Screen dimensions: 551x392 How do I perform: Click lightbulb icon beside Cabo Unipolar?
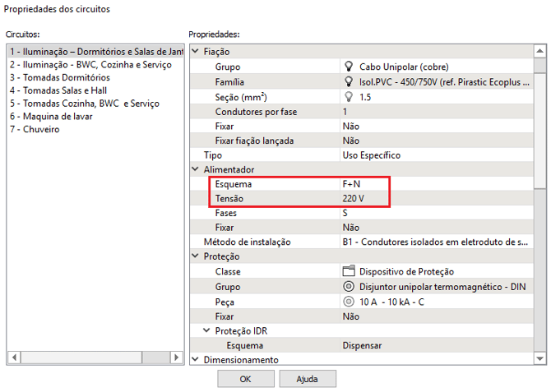[348, 67]
